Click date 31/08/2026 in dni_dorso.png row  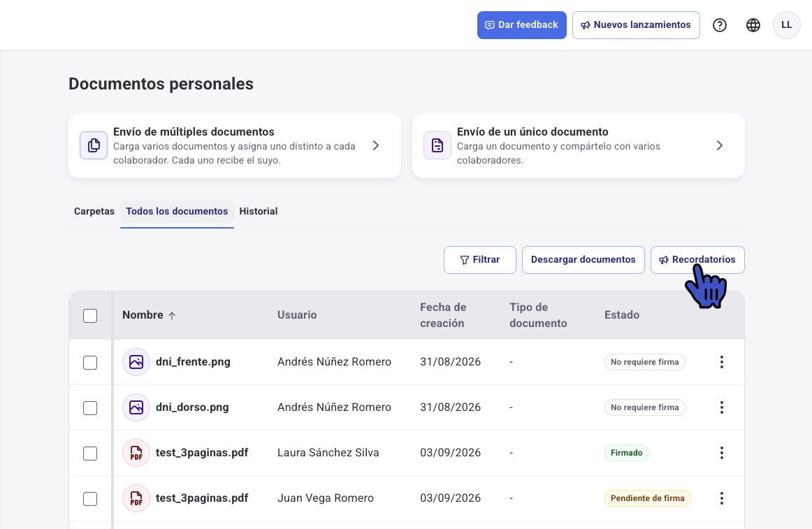click(x=450, y=407)
